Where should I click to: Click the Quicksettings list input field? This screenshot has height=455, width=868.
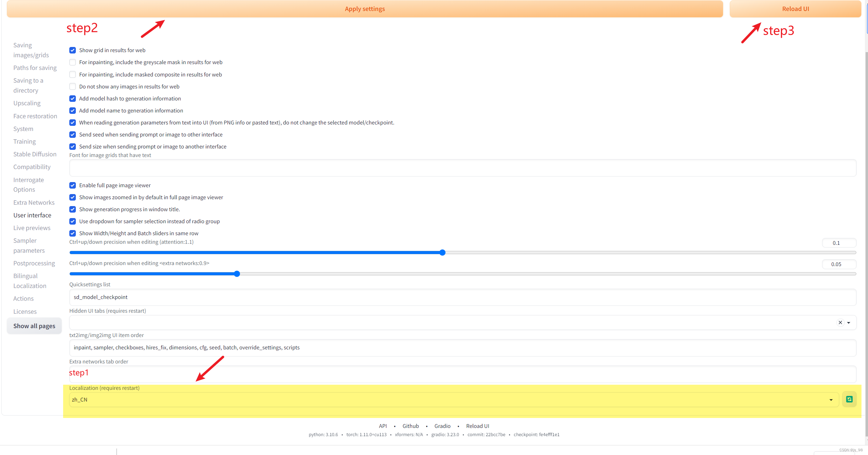462,297
